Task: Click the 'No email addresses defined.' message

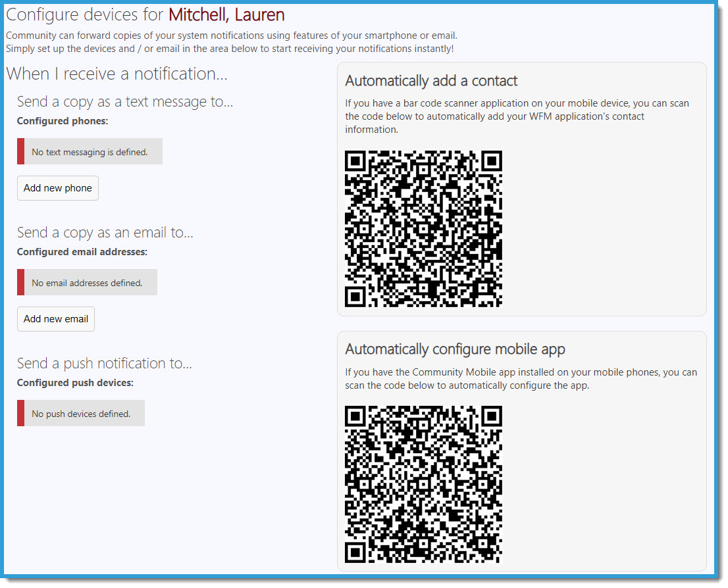Action: tap(88, 282)
